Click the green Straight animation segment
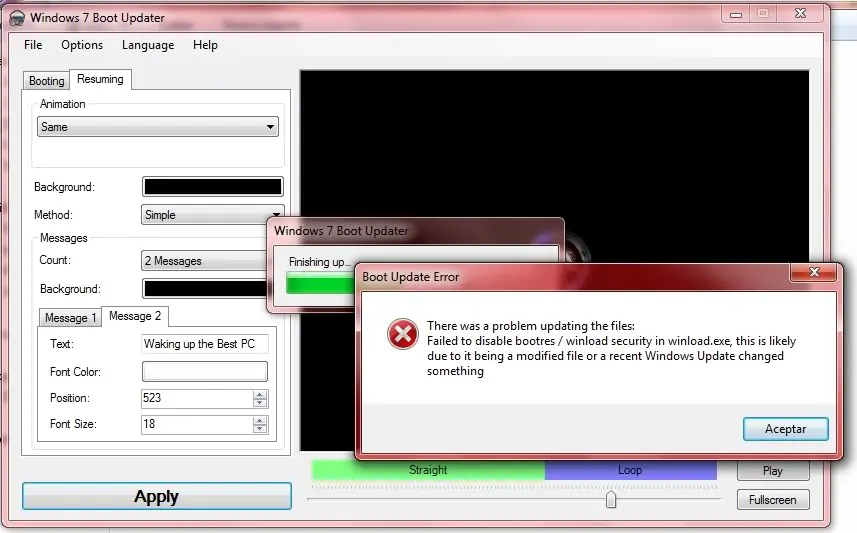This screenshot has width=857, height=533. 428,470
